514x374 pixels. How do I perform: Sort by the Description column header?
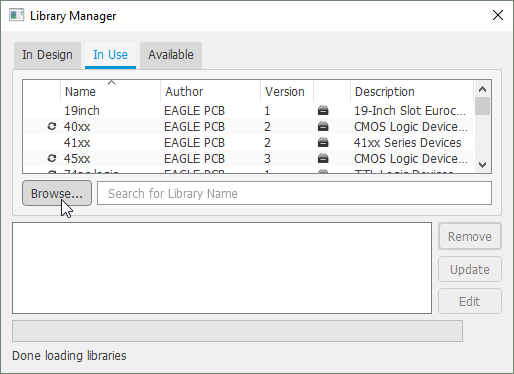click(412, 91)
